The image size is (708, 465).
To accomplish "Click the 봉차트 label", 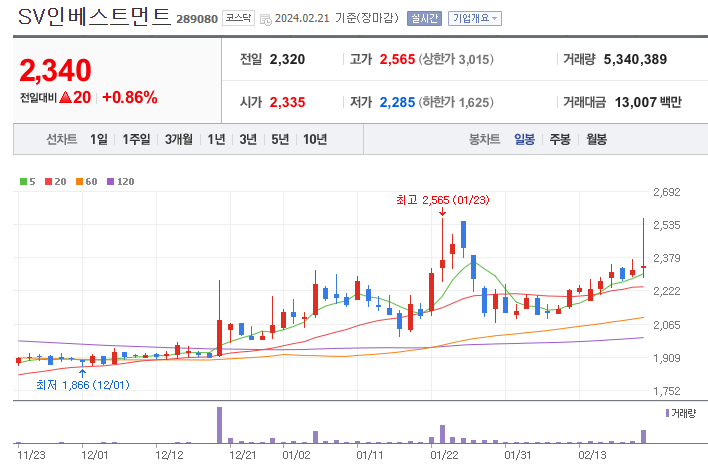I will click(x=484, y=139).
